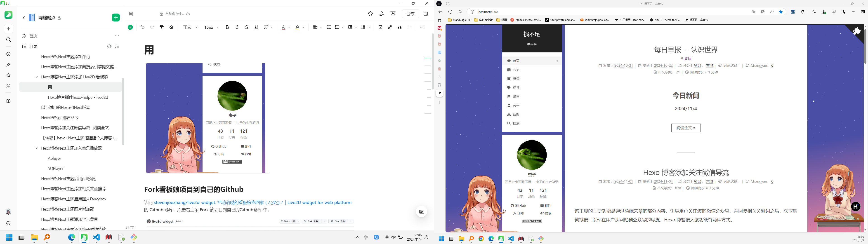868x244 pixels.
Task: Open the search icon in left sidebar
Action: click(x=9, y=40)
